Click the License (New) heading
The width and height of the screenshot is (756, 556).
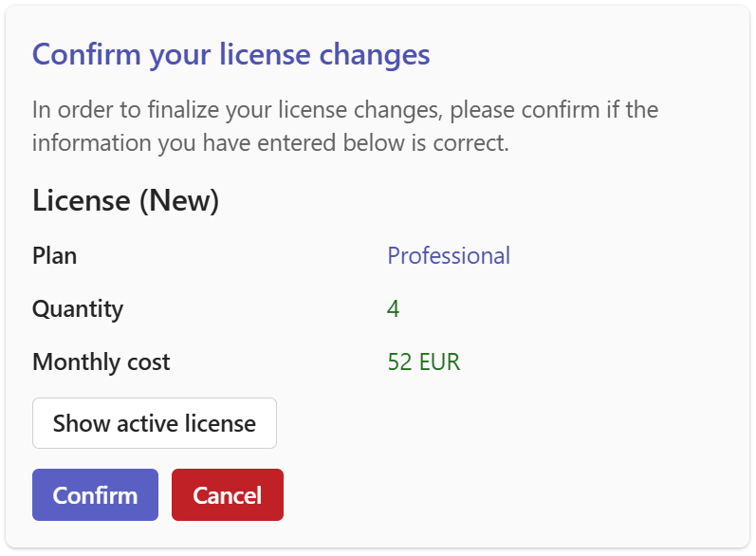126,201
